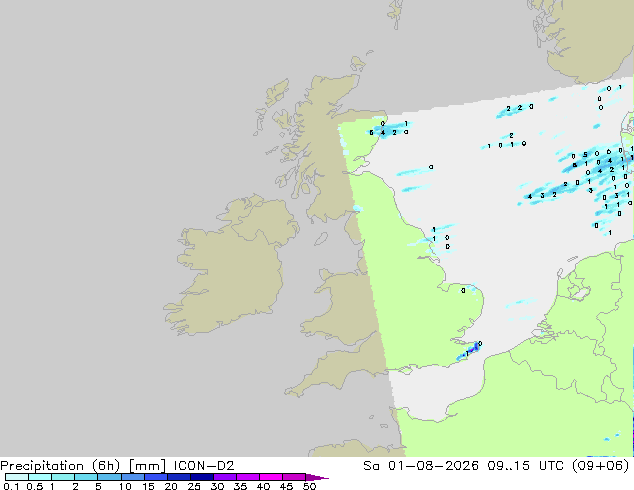634x490 pixels.
Task: Click the '[mm]' unit label
Action: [x=147, y=466]
